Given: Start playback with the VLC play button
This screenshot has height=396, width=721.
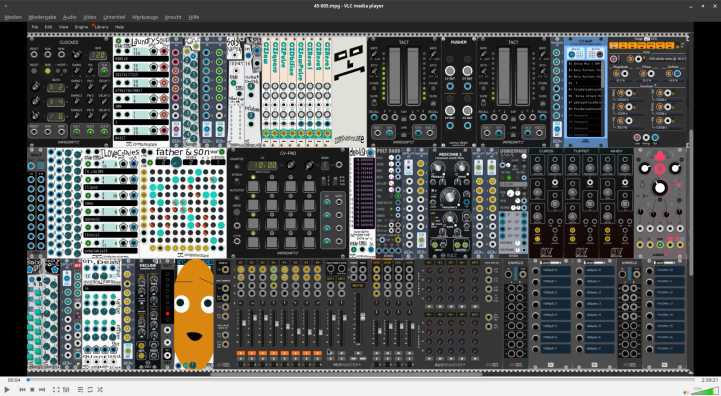Looking at the screenshot, I should click(7, 390).
